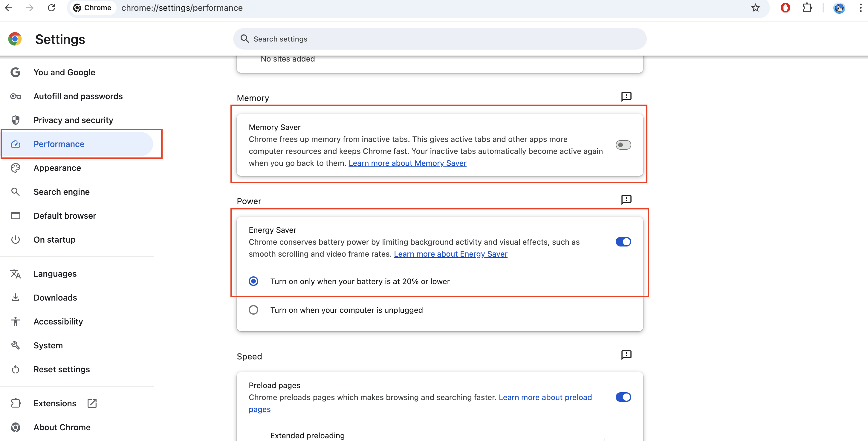Open Appearance settings section
Image resolution: width=868 pixels, height=441 pixels.
[57, 168]
